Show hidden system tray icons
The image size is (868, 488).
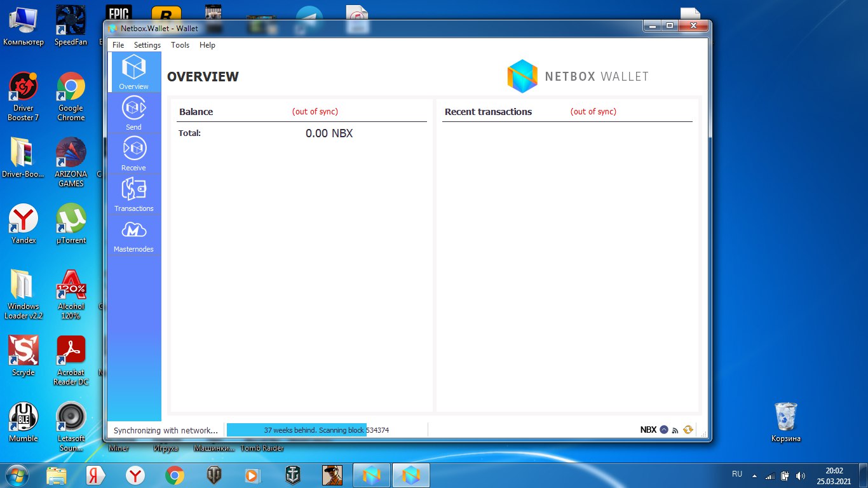click(755, 475)
